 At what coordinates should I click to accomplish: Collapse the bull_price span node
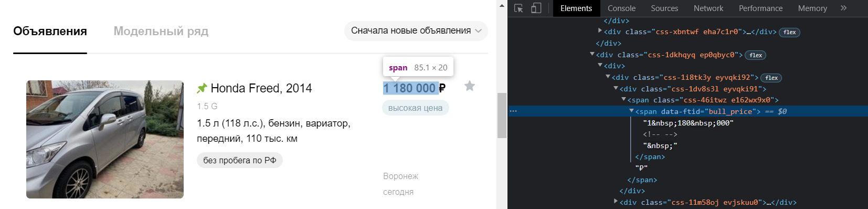coord(631,111)
